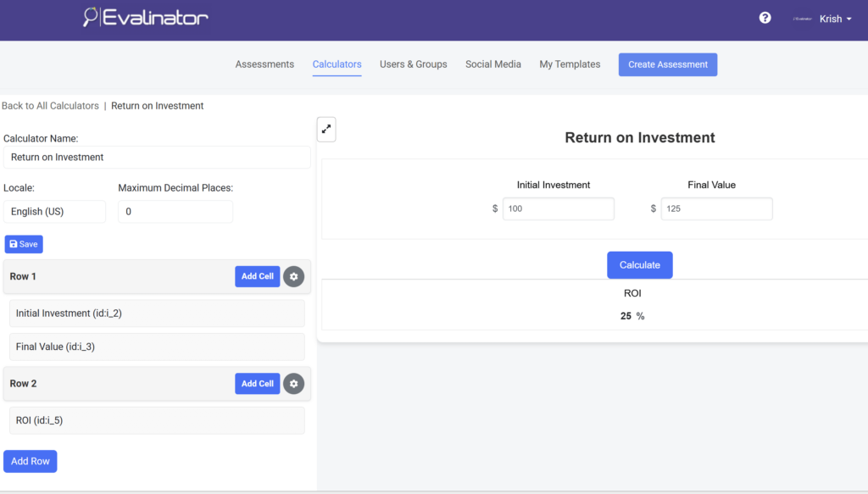
Task: Open the My Templates tab
Action: [570, 64]
